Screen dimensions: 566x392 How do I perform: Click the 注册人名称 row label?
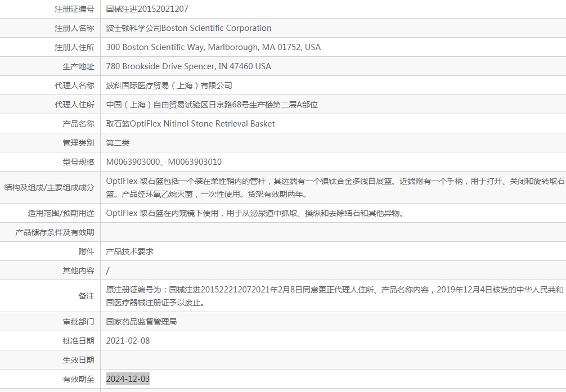tap(74, 28)
